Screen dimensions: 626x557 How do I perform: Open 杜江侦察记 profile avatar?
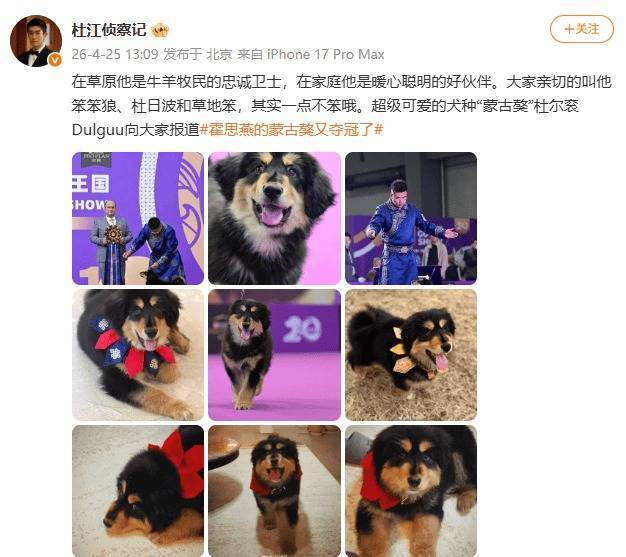[36, 41]
